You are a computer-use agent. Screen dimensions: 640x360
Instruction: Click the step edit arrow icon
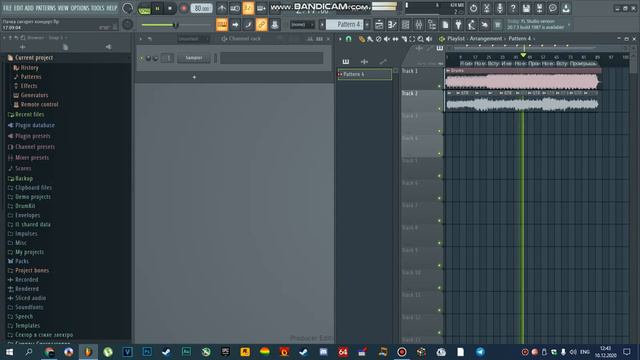click(x=235, y=24)
